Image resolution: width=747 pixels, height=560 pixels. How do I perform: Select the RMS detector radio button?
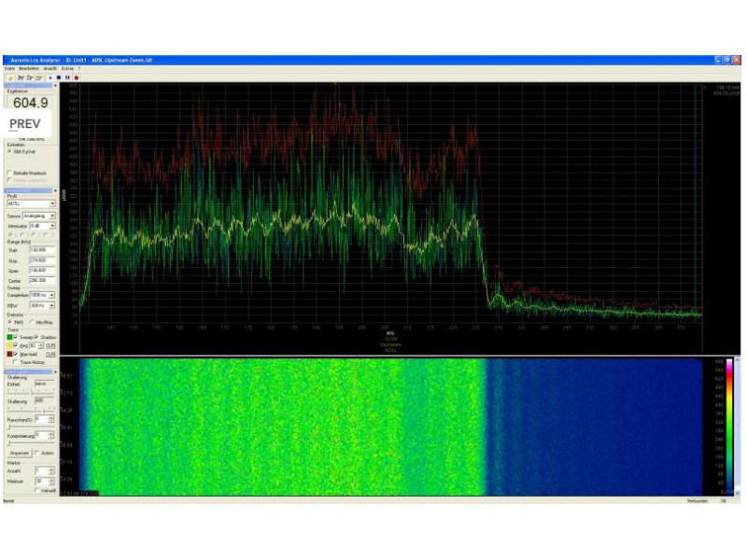pyautogui.click(x=10, y=322)
